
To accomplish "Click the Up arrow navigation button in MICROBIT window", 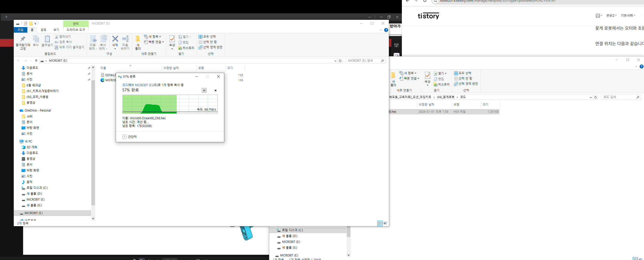I will tap(36, 60).
